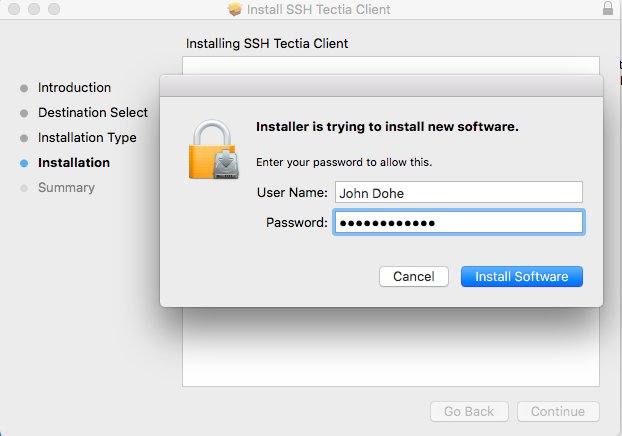Click the padlock icon in title bar
Viewport: 622px width, 436px height.
(x=608, y=8)
